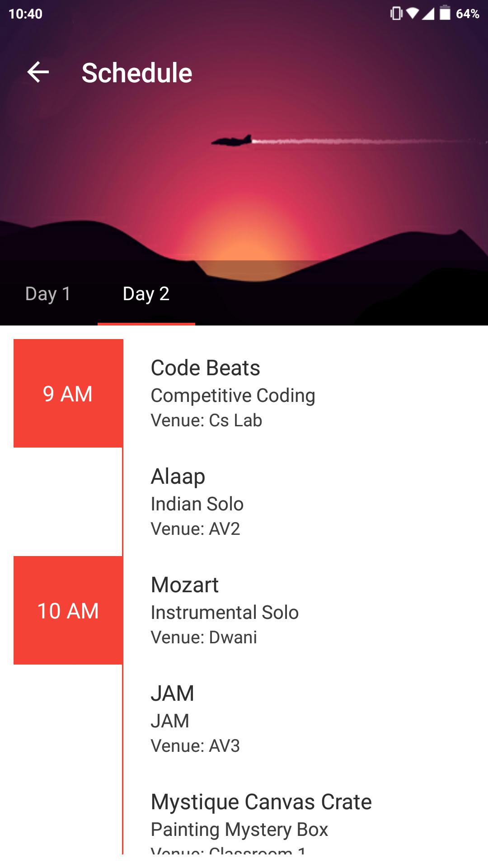Tap the jet plane in header image
488x868 pixels.
232,141
